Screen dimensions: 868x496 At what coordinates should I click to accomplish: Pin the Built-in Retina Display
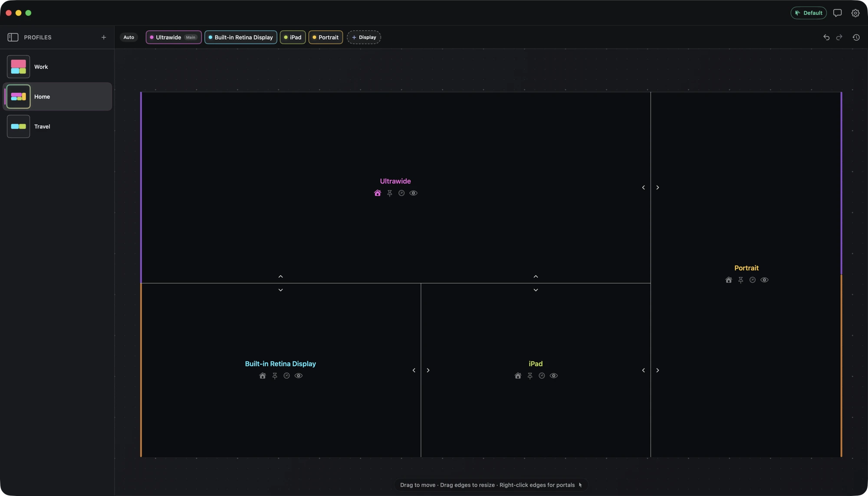pyautogui.click(x=275, y=376)
